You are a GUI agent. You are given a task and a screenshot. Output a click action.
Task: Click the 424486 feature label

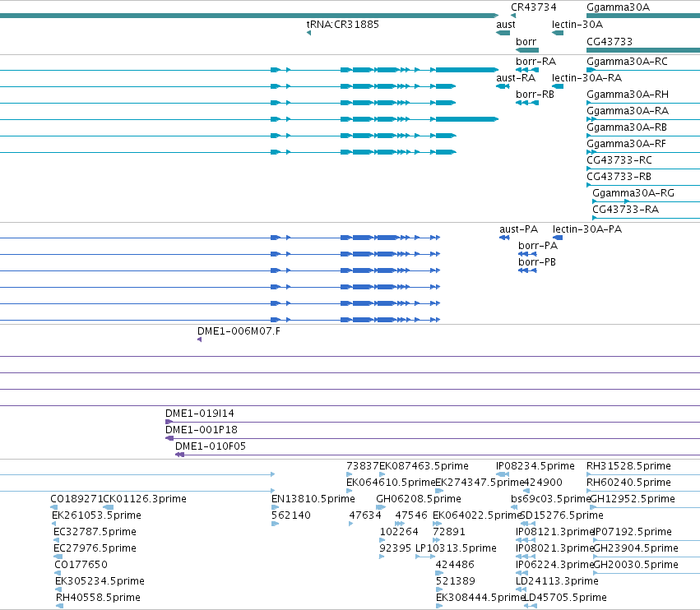point(455,566)
